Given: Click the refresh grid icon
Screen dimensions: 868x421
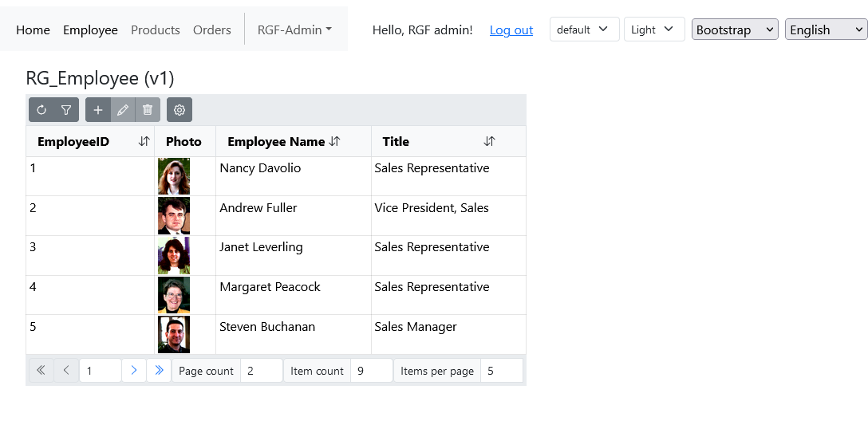Looking at the screenshot, I should point(41,110).
